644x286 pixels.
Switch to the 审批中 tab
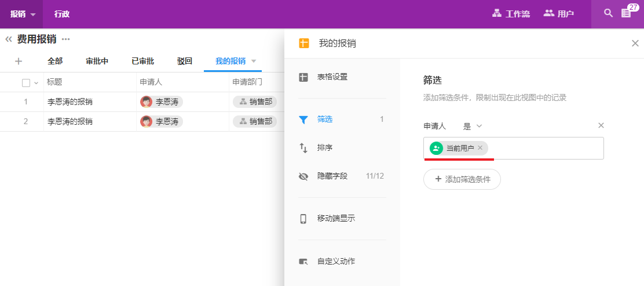[97, 61]
